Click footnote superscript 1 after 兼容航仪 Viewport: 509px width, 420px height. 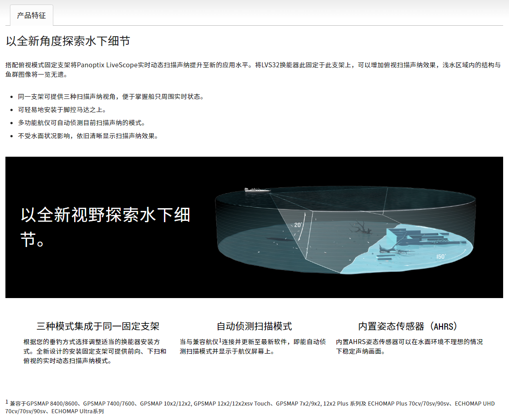pyautogui.click(x=220, y=341)
